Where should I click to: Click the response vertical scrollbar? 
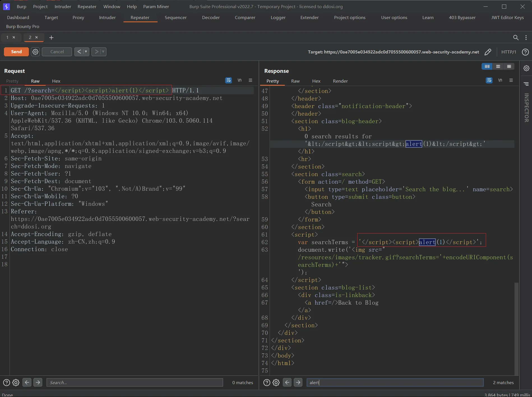click(516, 329)
